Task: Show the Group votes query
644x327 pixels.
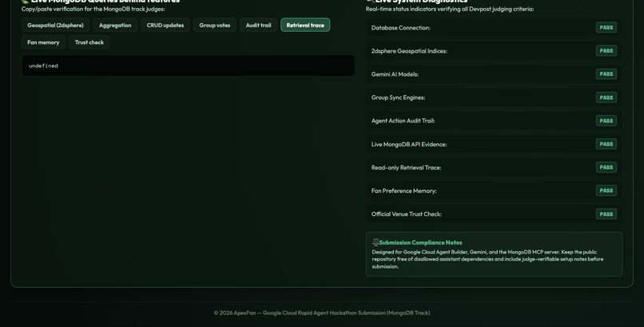Action: (x=215, y=25)
